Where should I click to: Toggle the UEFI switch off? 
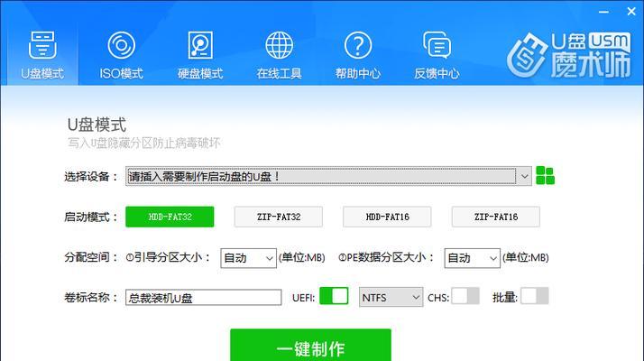pyautogui.click(x=334, y=296)
